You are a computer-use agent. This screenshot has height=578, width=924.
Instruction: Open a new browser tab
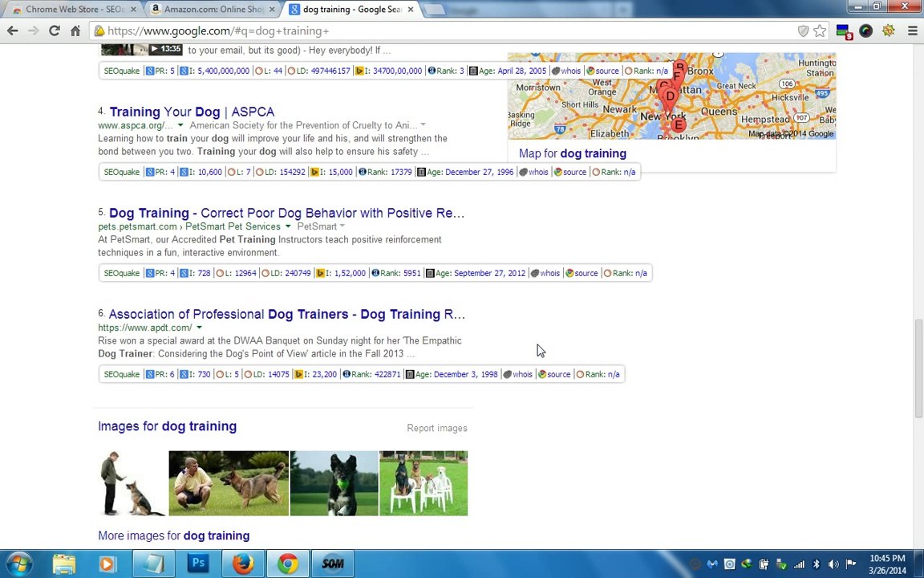point(434,10)
